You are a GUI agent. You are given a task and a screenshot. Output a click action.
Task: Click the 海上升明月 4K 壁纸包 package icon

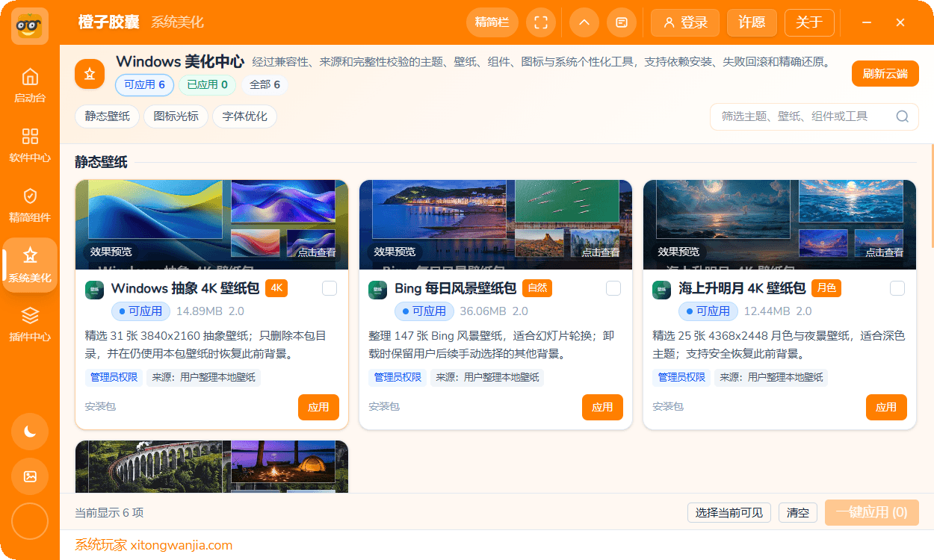tap(661, 290)
